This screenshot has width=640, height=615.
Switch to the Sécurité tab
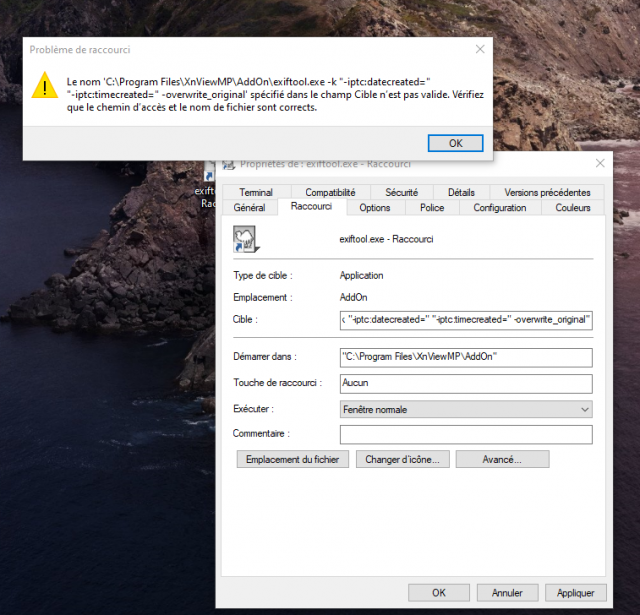click(x=402, y=192)
